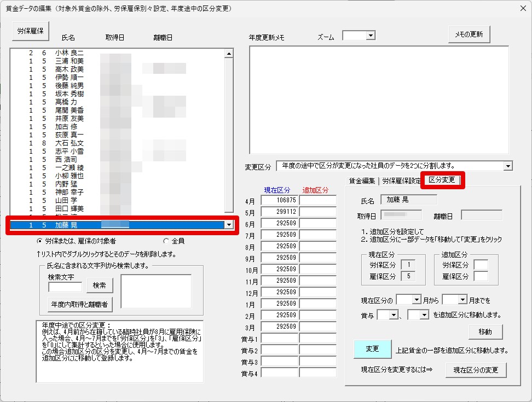Click into the 検索文字 input field

pyautogui.click(x=65, y=287)
